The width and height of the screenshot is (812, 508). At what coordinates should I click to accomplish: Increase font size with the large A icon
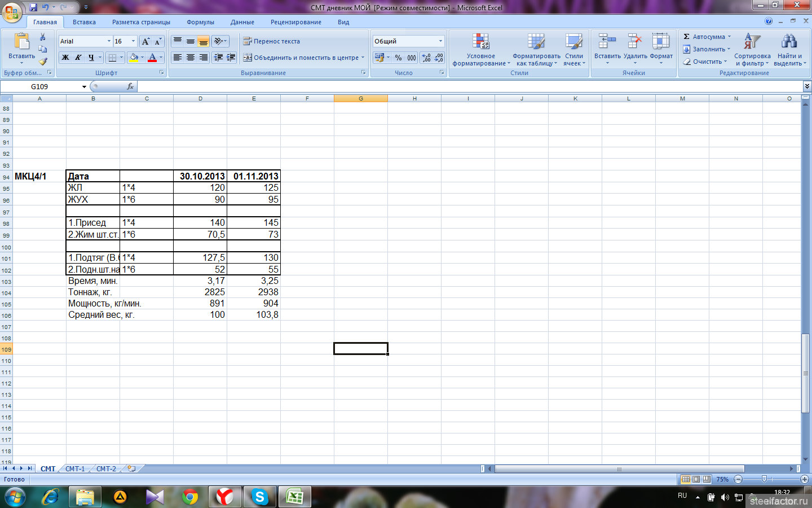coord(145,41)
